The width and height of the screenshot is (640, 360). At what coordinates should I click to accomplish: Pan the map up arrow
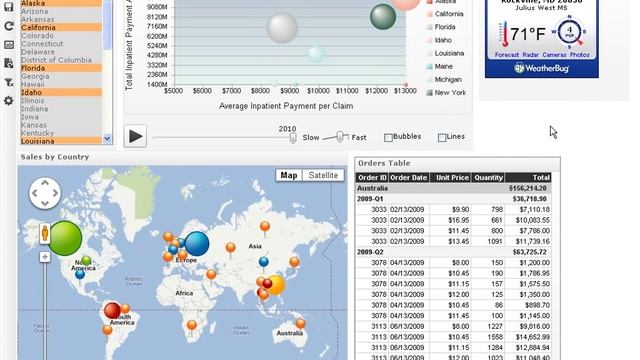coord(45,183)
